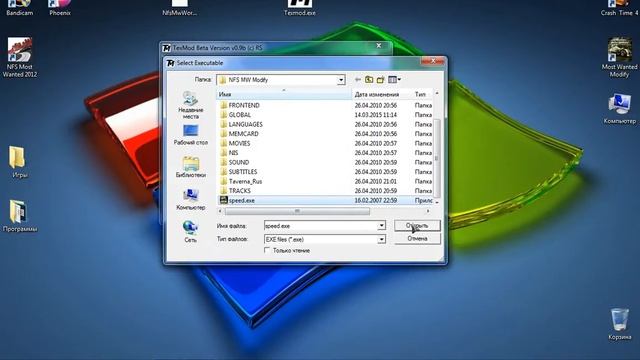Select the NFS Most Wanted 2012 icon

[19, 57]
